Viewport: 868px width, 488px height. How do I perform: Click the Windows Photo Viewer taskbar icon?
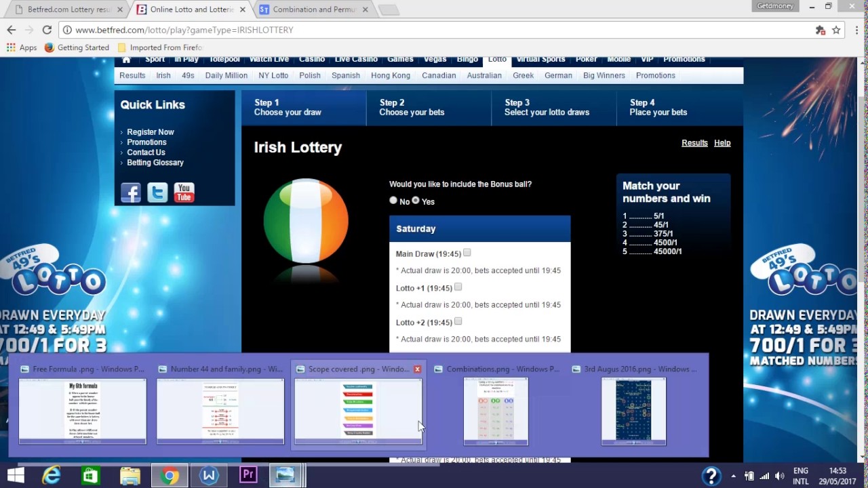(285, 476)
